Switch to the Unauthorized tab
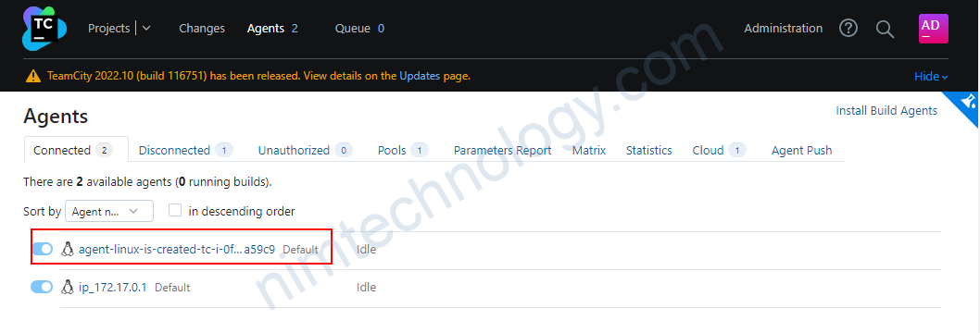The width and height of the screenshot is (980, 333). [305, 150]
